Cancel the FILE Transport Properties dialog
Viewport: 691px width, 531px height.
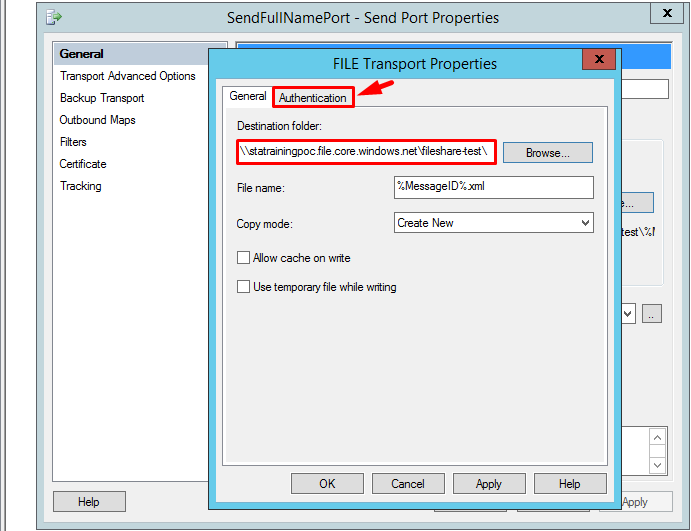click(x=408, y=484)
